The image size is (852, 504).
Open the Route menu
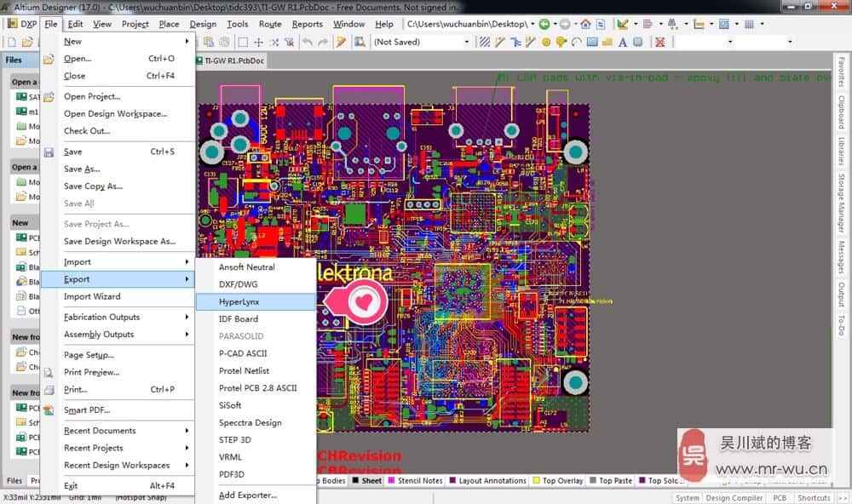[270, 24]
